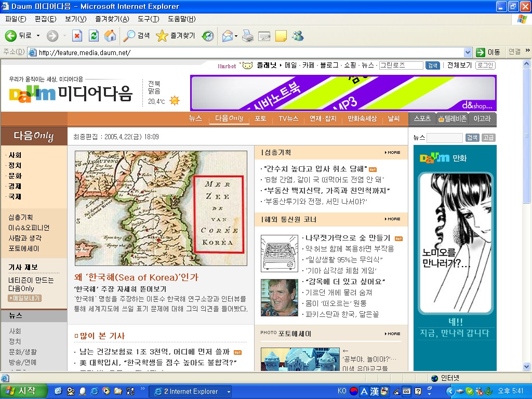The height and width of the screenshot is (399, 532).
Task: Click the green Back arrow button
Action: [x=10, y=36]
